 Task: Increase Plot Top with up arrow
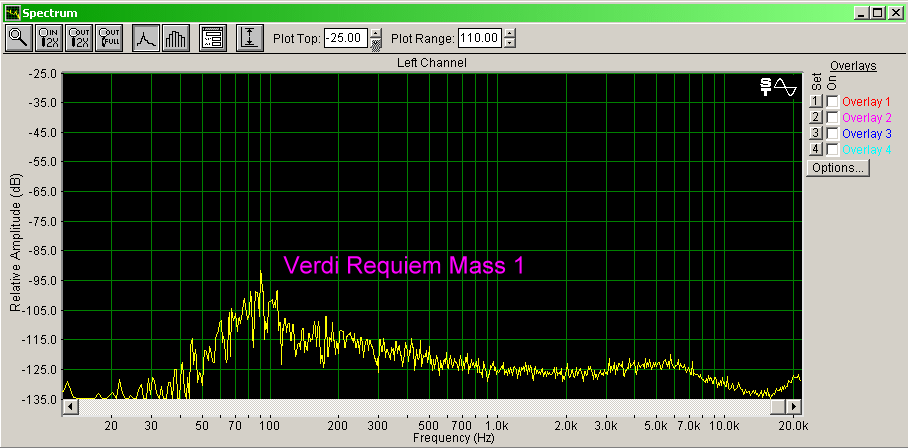point(376,34)
